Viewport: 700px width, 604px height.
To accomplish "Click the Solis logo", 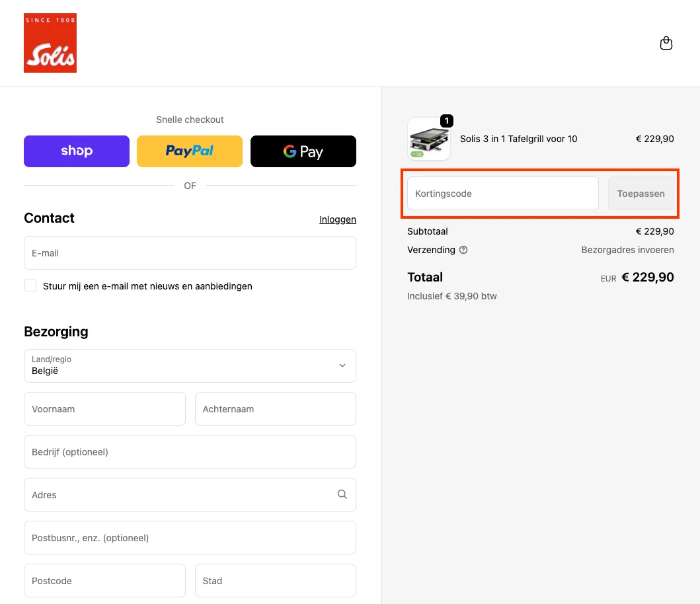I will coord(50,43).
